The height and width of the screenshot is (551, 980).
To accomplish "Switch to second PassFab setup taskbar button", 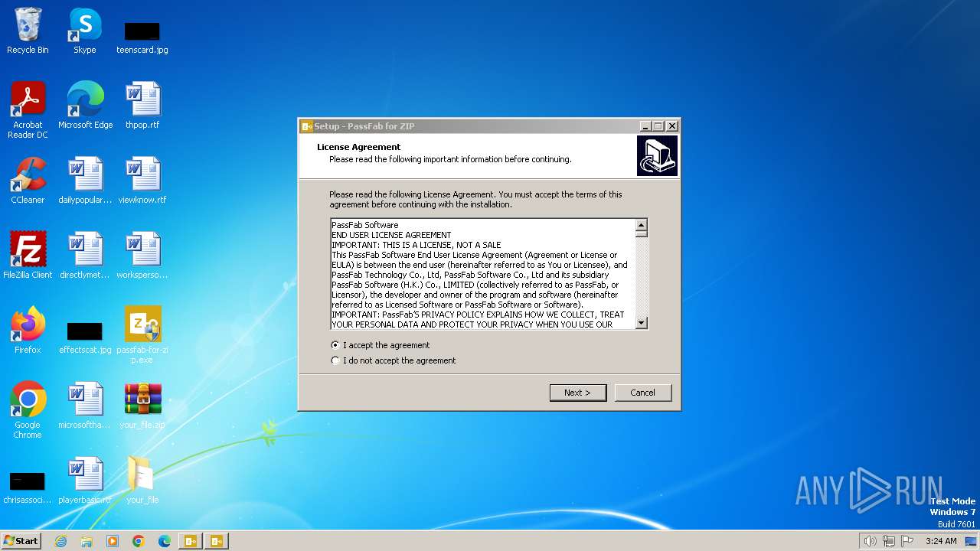I will (217, 541).
